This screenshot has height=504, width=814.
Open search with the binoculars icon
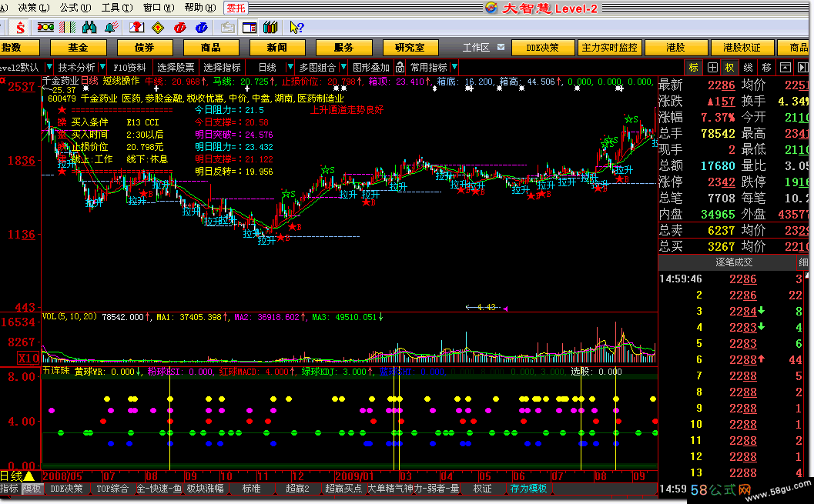[x=89, y=27]
